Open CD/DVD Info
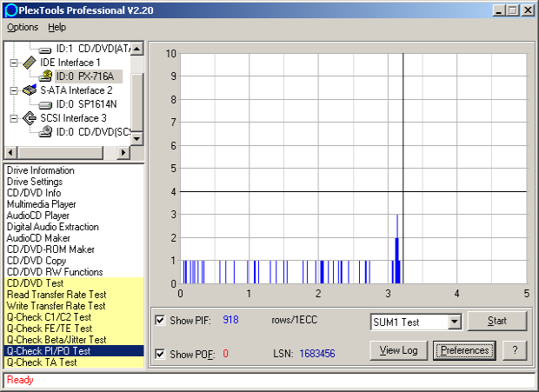Screen dimensions: 539x392 point(34,193)
